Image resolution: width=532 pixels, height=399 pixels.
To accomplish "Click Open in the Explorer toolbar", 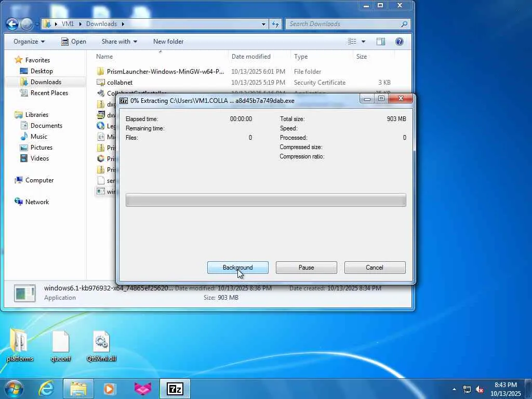I will pyautogui.click(x=74, y=42).
